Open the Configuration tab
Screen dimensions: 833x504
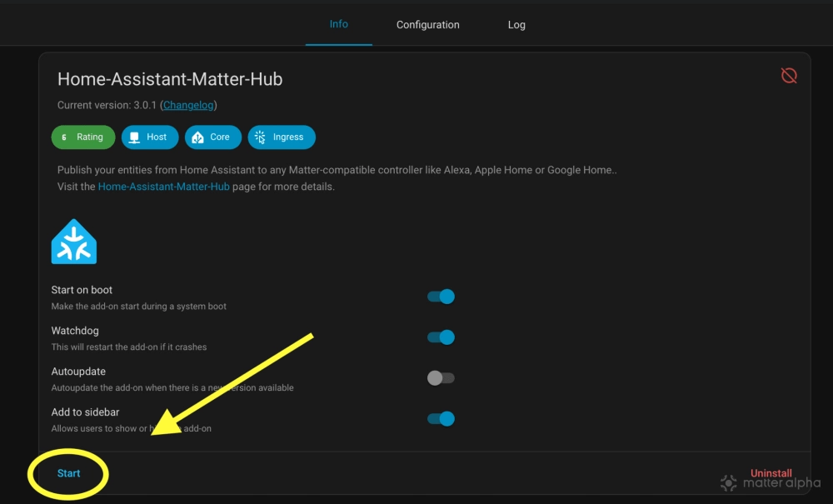tap(427, 25)
